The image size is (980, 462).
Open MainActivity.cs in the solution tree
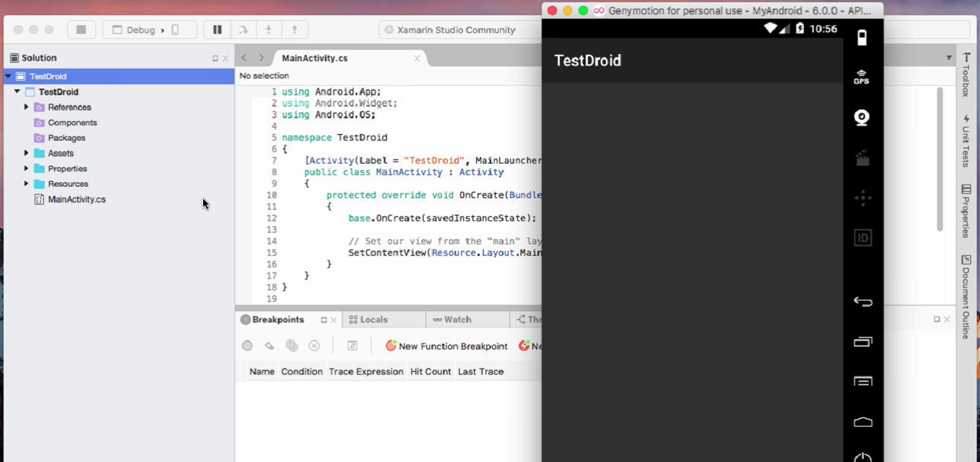click(77, 199)
